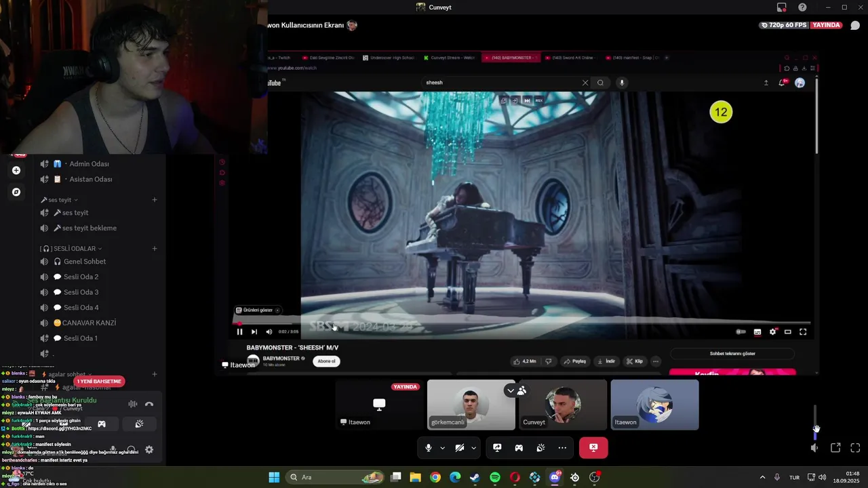Image resolution: width=868 pixels, height=488 pixels.
Task: Select Cunveyt participant tile
Action: [563, 405]
